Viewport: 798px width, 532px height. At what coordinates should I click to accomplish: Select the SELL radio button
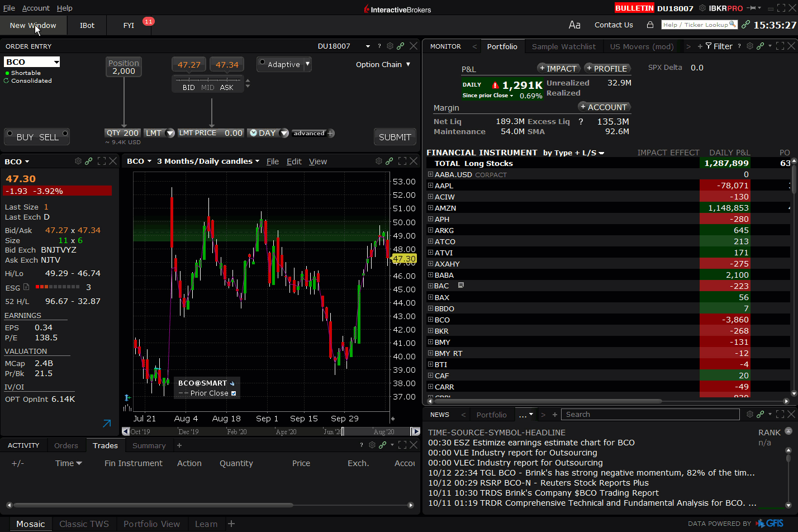coord(65,134)
